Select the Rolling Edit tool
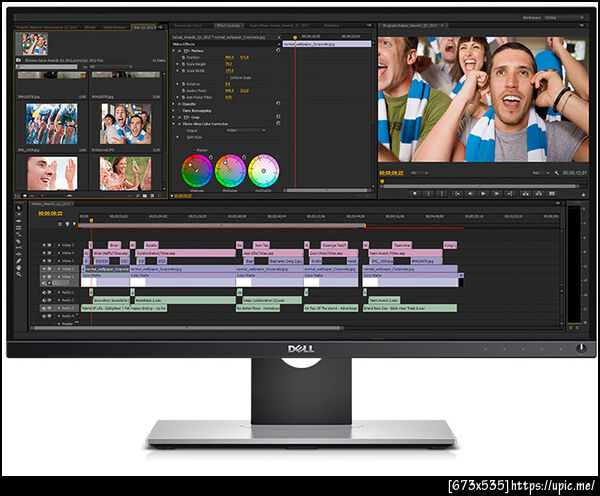The width and height of the screenshot is (600, 496). (x=18, y=228)
